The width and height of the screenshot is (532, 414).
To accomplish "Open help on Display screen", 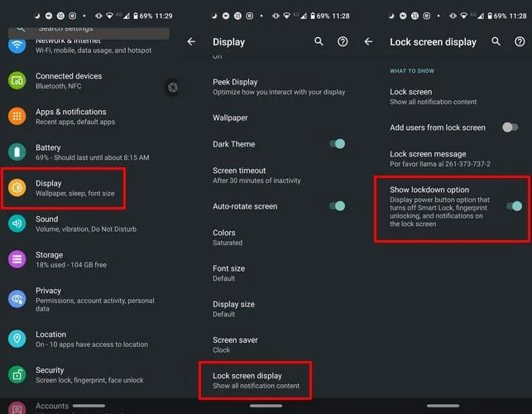I will pyautogui.click(x=343, y=41).
